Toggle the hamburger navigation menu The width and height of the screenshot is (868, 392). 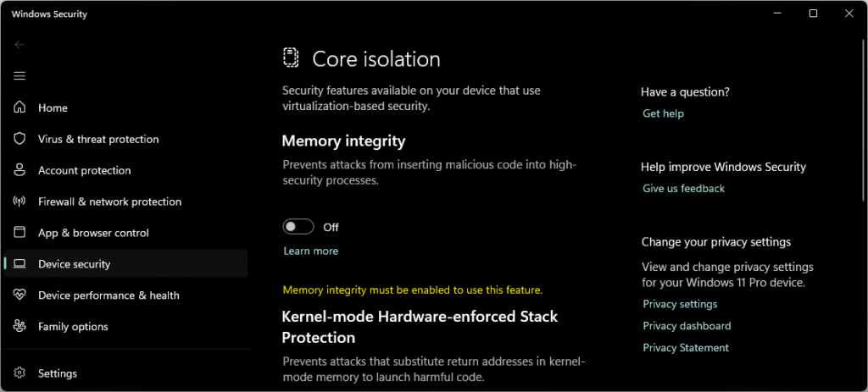19,75
